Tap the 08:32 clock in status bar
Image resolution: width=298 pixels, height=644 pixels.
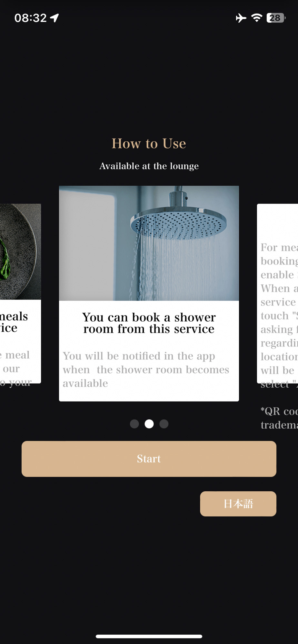click(31, 18)
